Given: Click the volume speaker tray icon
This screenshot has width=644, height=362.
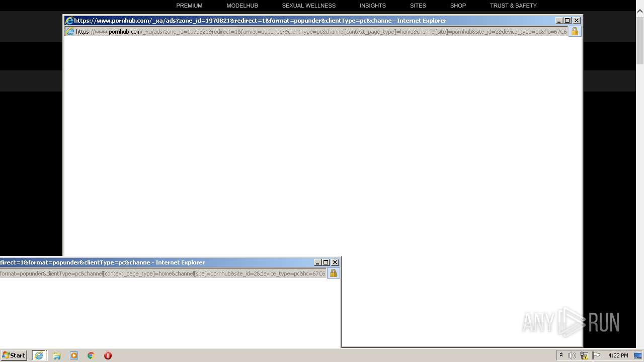Looking at the screenshot, I should coord(572,355).
